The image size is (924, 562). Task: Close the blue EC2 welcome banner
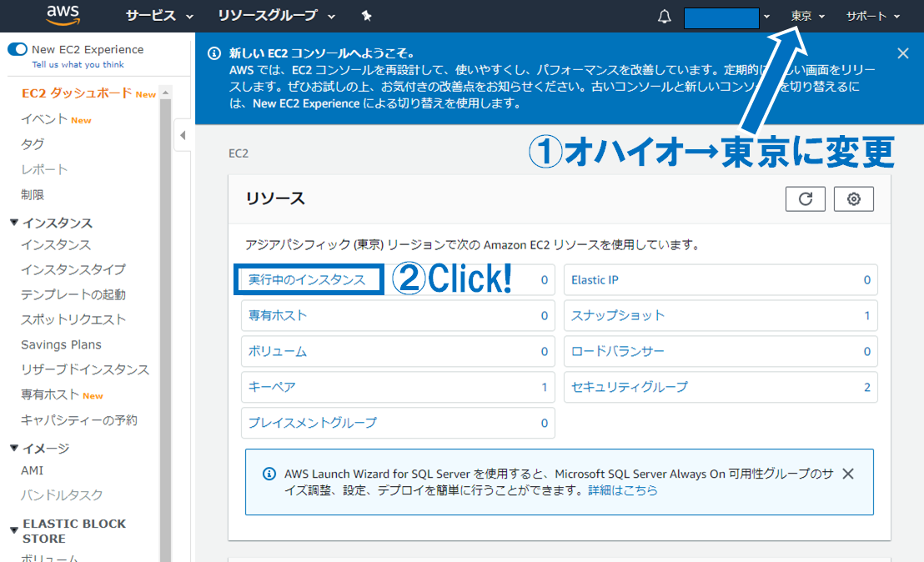tap(903, 53)
